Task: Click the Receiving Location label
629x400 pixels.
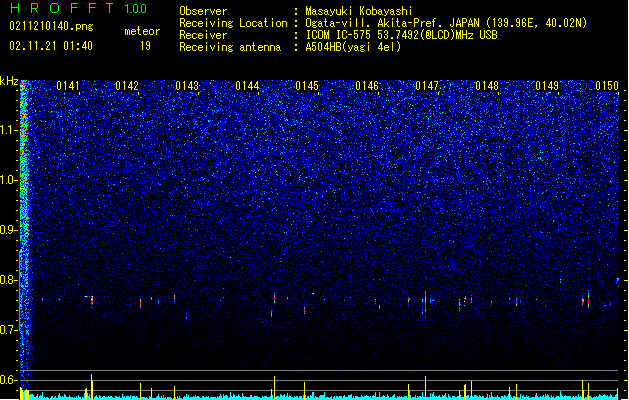Action: [233, 23]
